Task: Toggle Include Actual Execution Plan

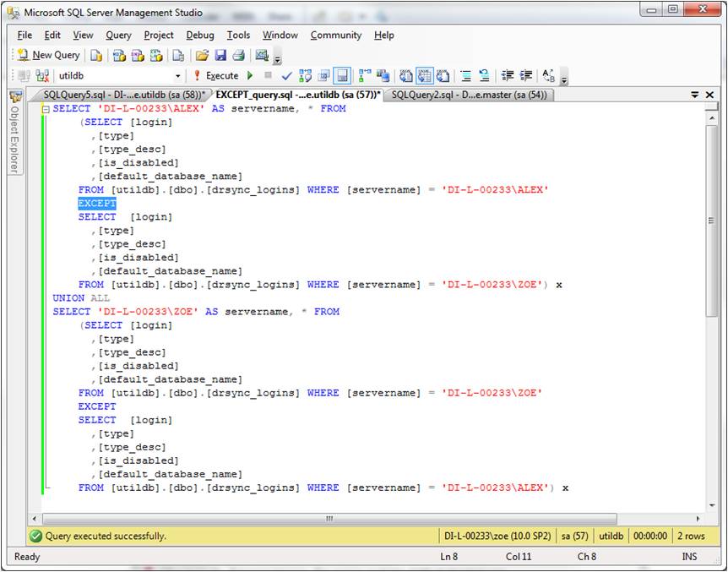Action: coord(364,76)
